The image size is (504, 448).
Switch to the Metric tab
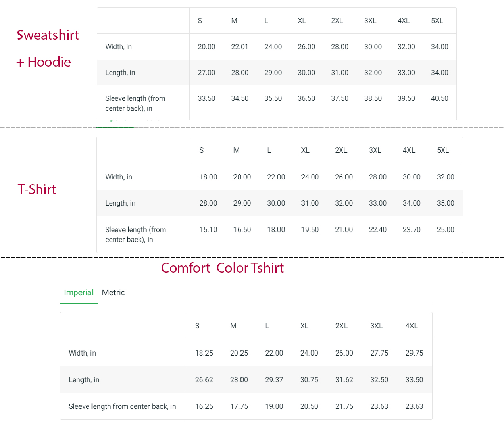113,293
